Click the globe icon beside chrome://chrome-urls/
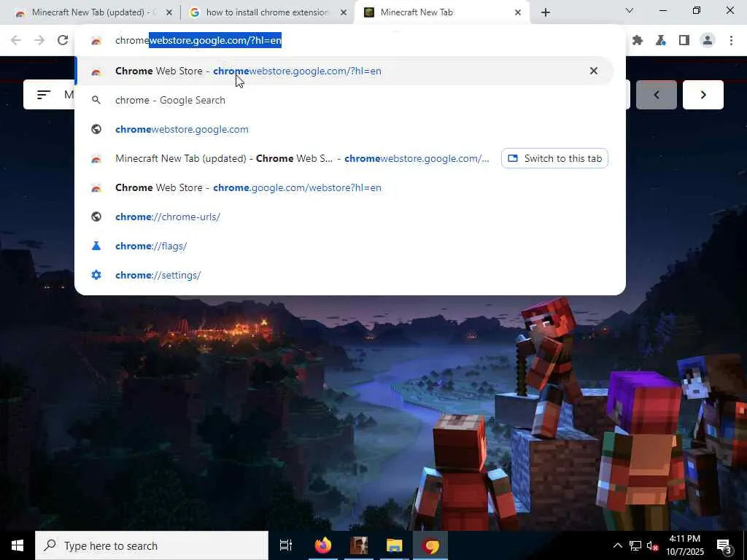 point(96,217)
